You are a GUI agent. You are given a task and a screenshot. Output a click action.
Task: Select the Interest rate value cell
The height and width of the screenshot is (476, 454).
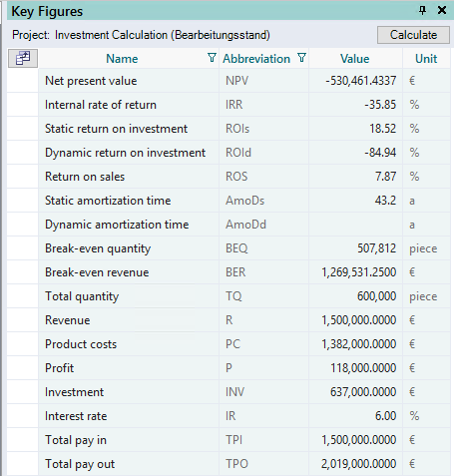355,416
